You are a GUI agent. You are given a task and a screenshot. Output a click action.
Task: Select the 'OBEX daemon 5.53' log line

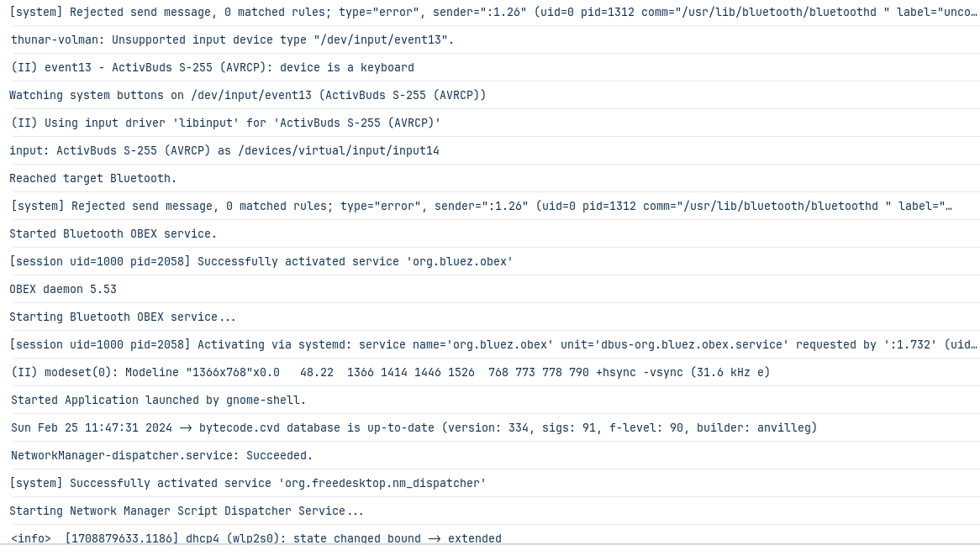490,289
